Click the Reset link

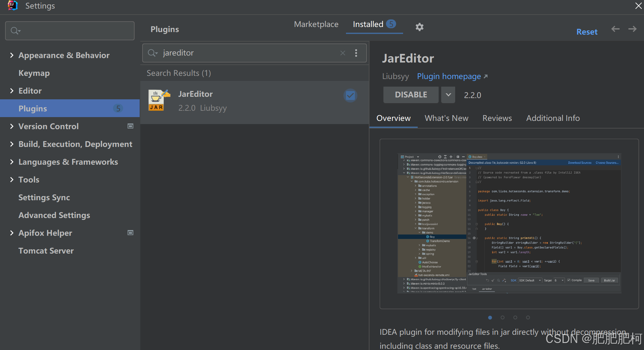pyautogui.click(x=587, y=32)
